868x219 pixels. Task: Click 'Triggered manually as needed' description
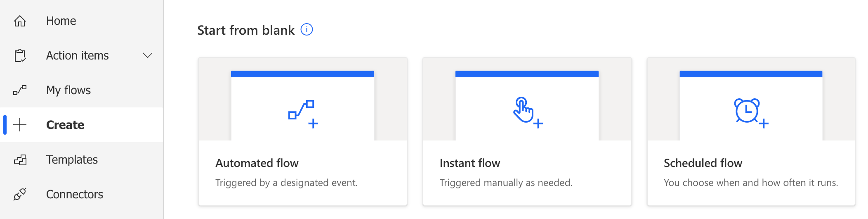[506, 183]
